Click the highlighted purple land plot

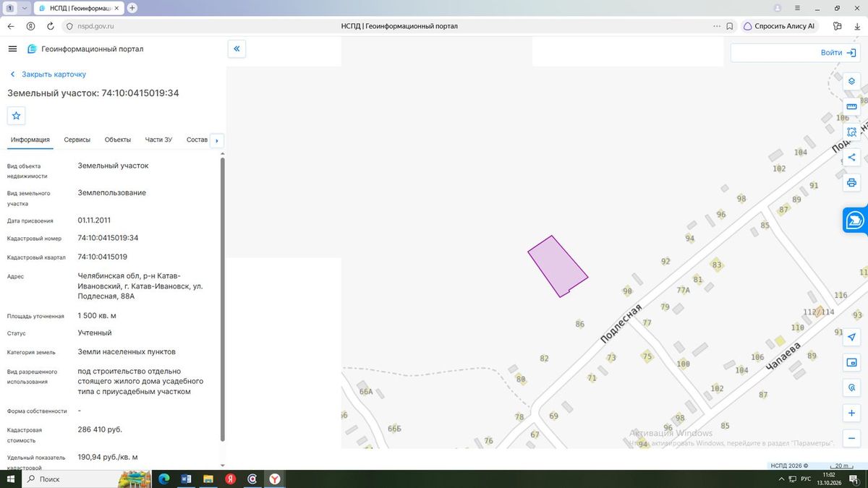point(557,265)
